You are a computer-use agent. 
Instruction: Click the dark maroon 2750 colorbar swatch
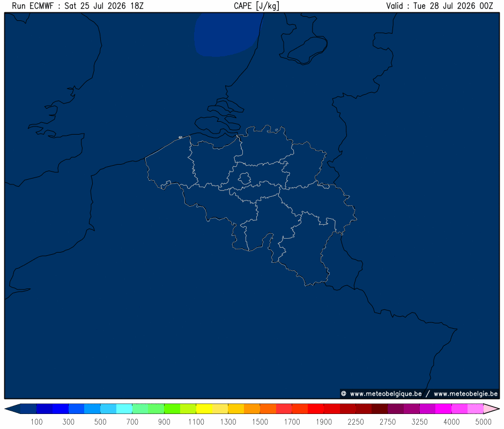[x=380, y=409]
